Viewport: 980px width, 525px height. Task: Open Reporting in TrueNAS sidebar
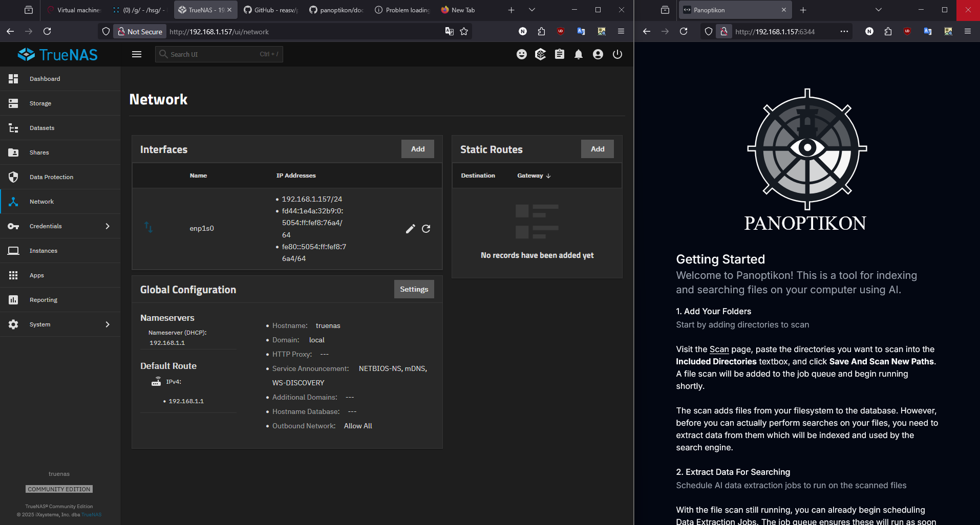point(60,300)
